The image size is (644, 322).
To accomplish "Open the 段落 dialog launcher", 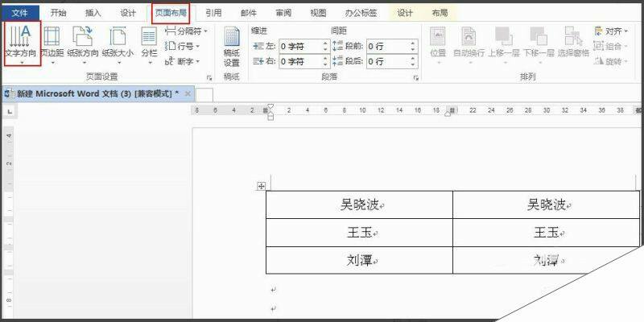I will (x=416, y=77).
